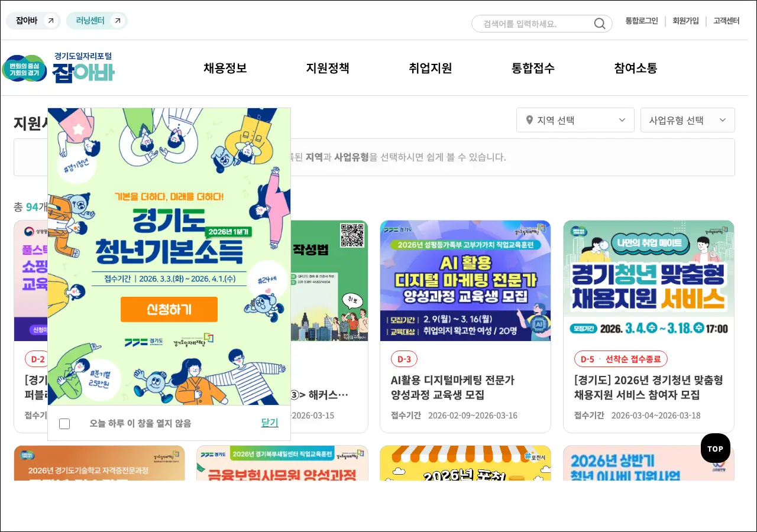Click the search input field
The width and height of the screenshot is (757, 532).
[532, 24]
